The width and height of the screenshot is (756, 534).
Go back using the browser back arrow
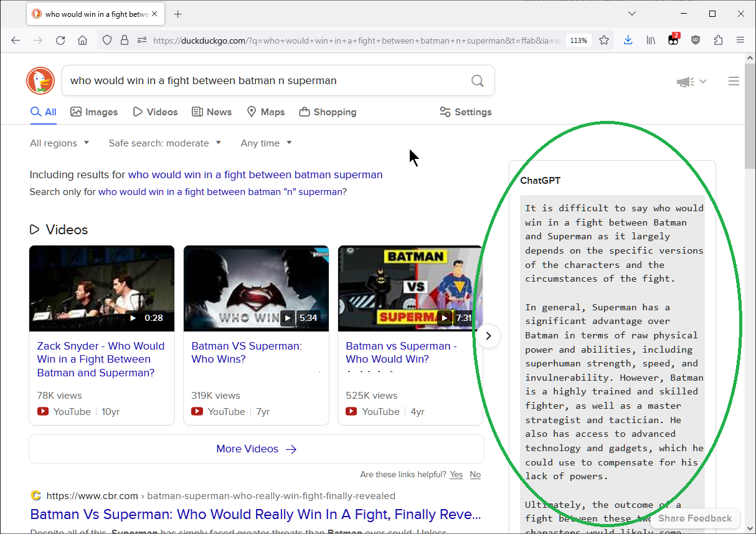[16, 40]
